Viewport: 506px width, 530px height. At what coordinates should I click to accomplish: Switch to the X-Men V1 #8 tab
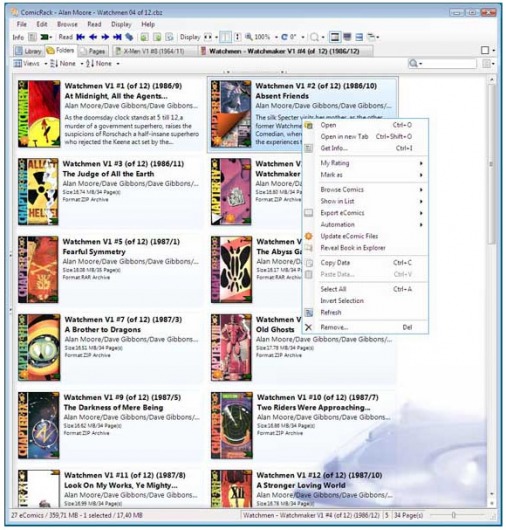[155, 51]
